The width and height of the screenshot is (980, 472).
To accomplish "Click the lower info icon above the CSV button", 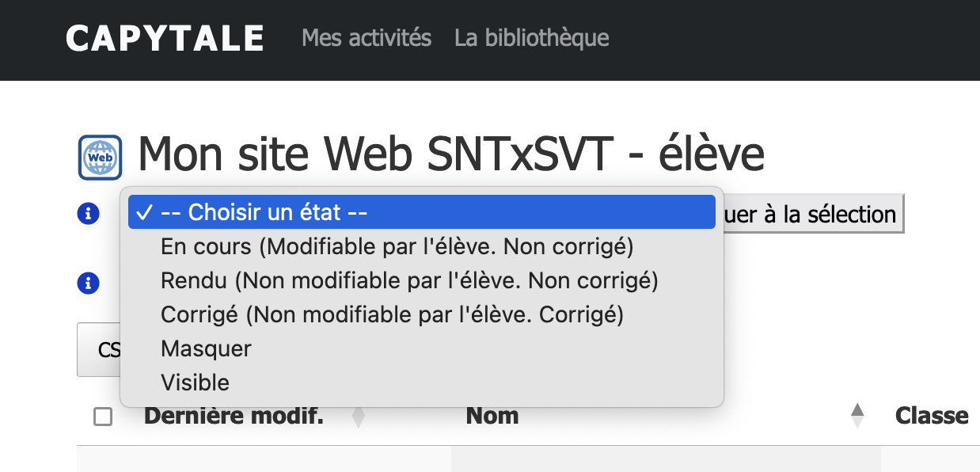I will click(88, 283).
